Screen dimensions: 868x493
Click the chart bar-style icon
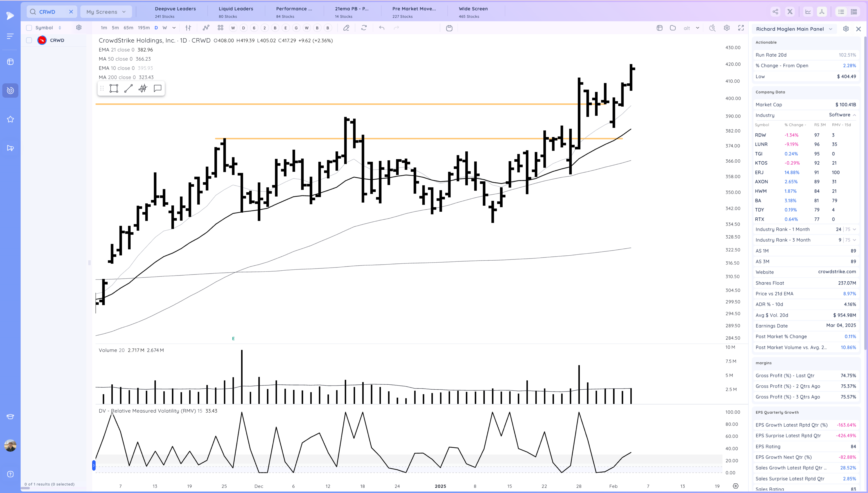point(188,28)
